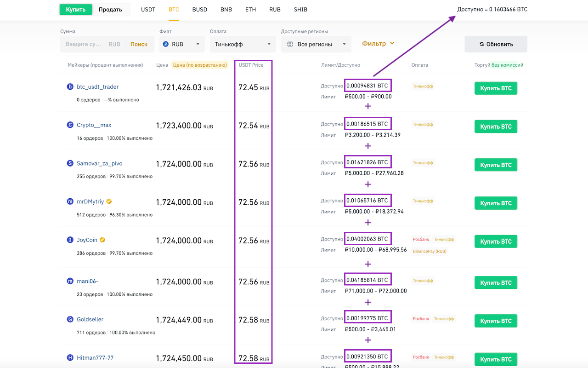Switch to the BUSD tab
The height and width of the screenshot is (368, 588).
point(200,9)
